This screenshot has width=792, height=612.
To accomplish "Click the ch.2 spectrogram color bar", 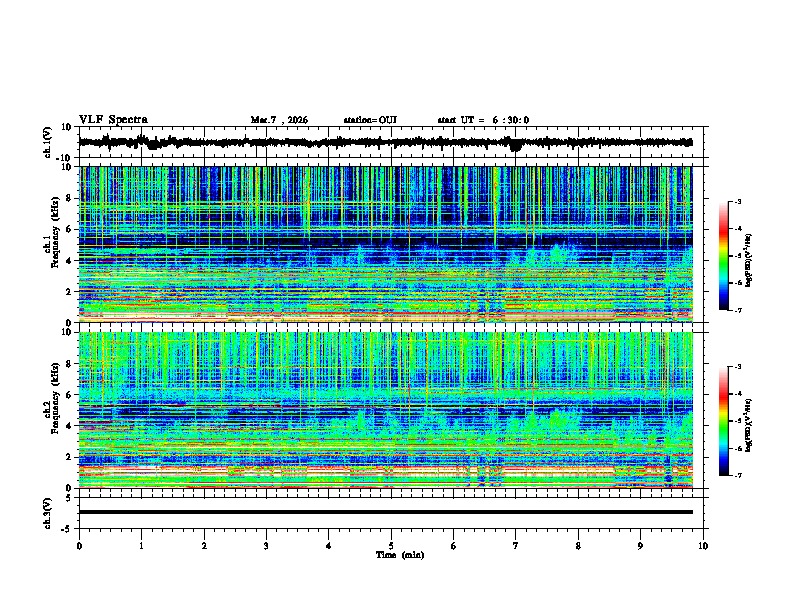I will click(x=724, y=421).
